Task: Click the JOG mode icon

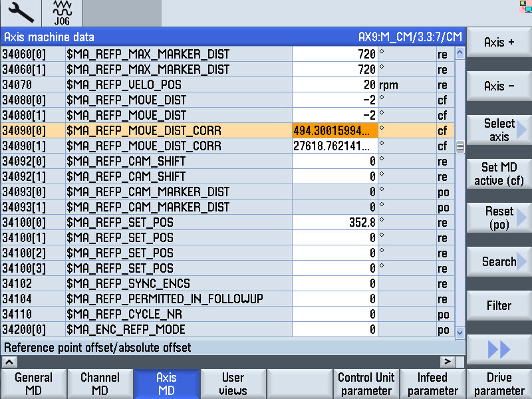Action: click(x=62, y=13)
